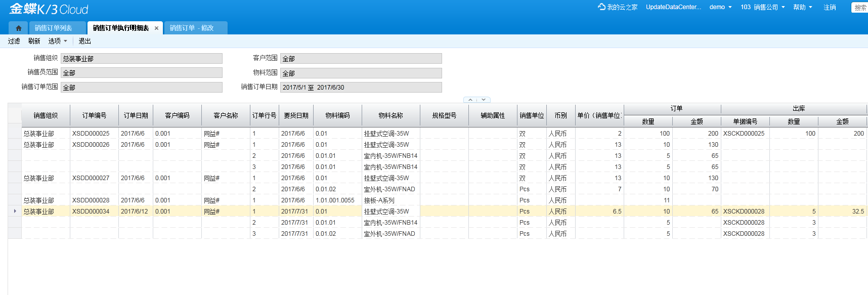Switch to the 销售订单列表 tab

[x=53, y=28]
